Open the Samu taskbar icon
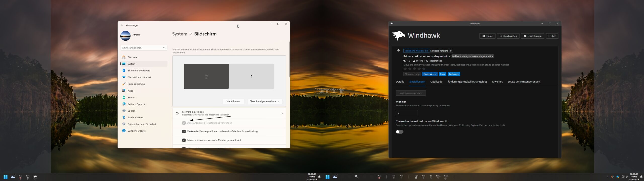 (x=438, y=177)
